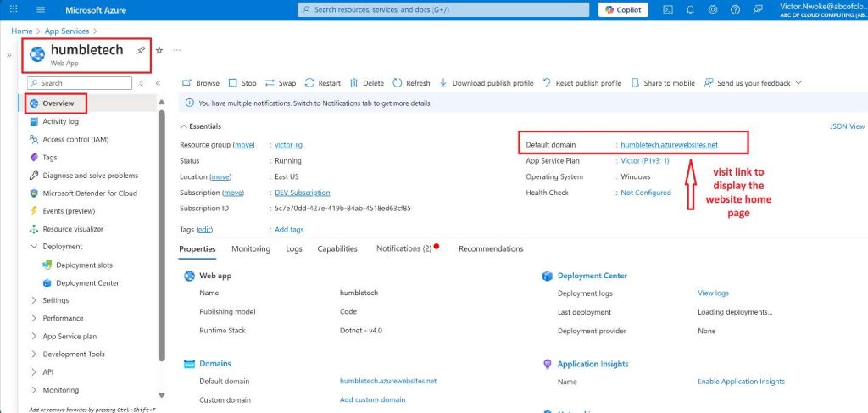Open the notifications bell icon
Screen dimensions: 868x413
coord(690,10)
